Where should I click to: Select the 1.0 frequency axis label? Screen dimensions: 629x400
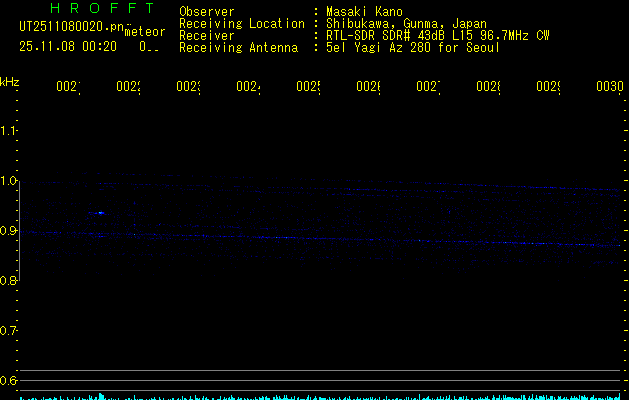(x=9, y=180)
